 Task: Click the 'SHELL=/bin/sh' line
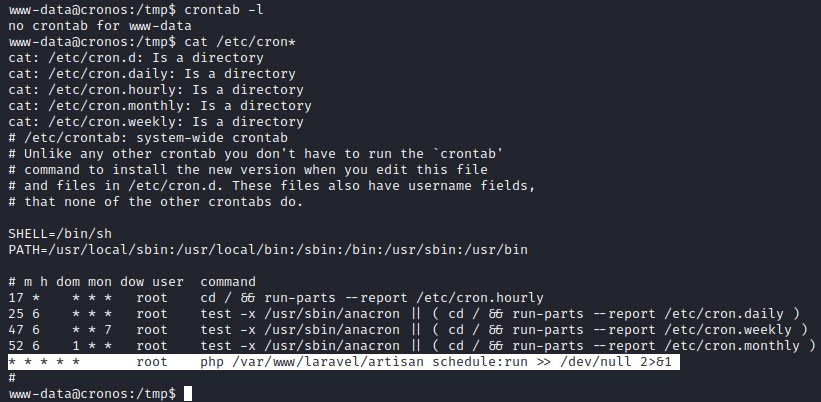pyautogui.click(x=57, y=233)
